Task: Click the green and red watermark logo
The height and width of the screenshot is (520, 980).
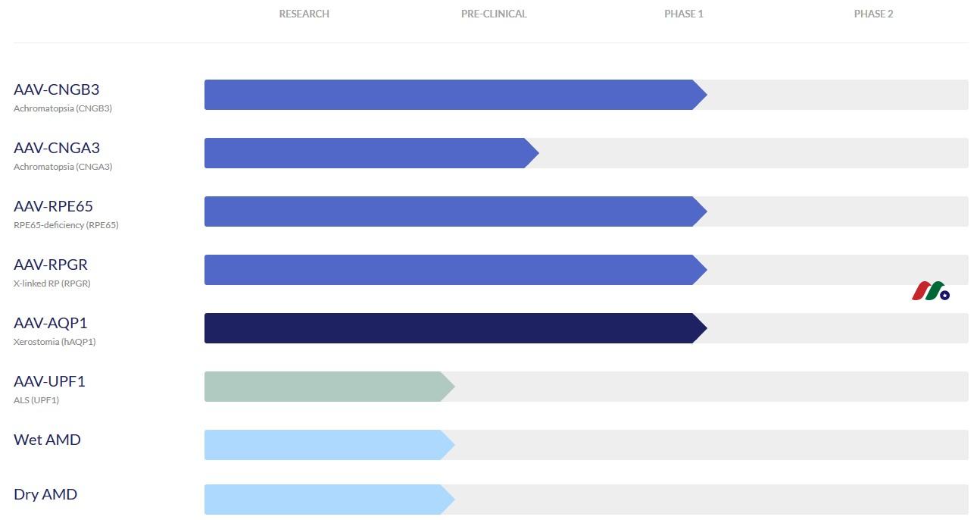Action: click(931, 291)
